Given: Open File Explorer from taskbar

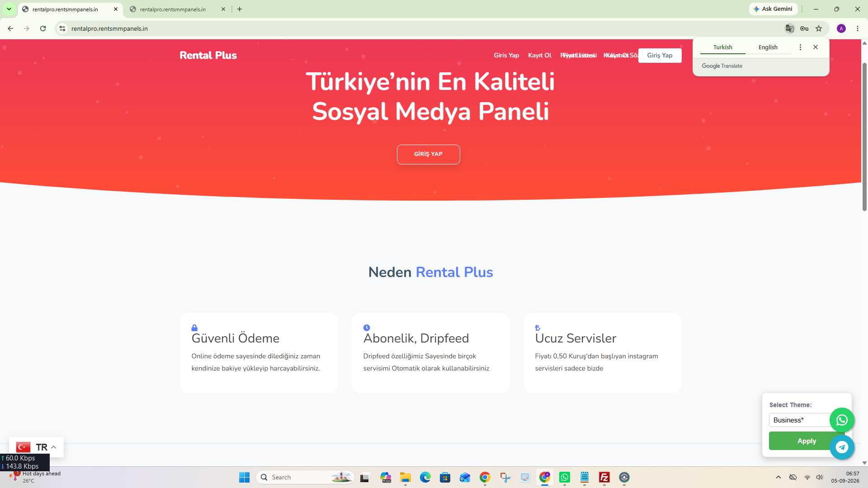Looking at the screenshot, I should click(x=405, y=477).
